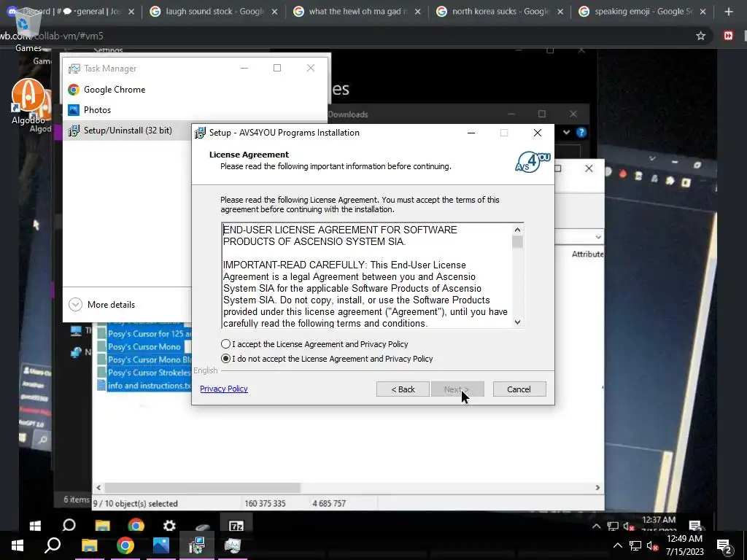
Task: Select 'I do not accept' radio button
Action: pyautogui.click(x=226, y=359)
